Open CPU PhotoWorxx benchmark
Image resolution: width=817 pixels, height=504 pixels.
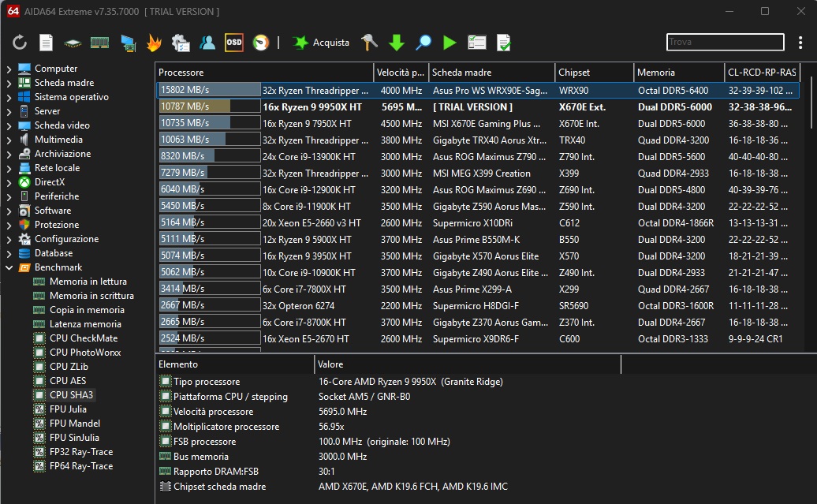click(85, 353)
